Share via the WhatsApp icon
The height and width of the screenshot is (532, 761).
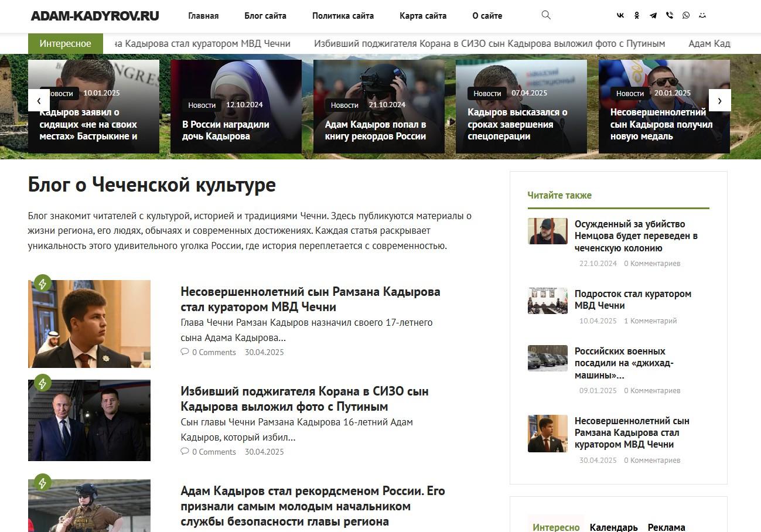click(x=686, y=16)
